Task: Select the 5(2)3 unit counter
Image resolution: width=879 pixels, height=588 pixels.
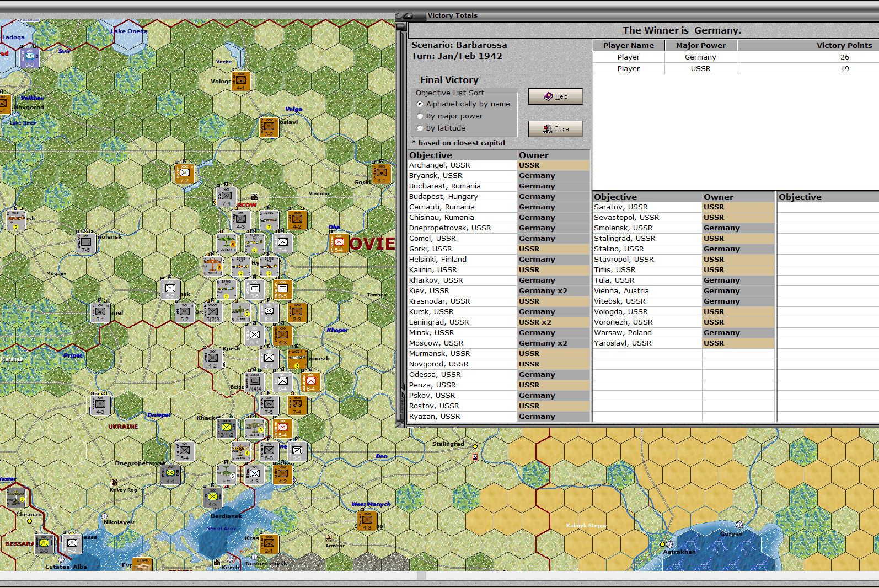Action: tap(213, 312)
